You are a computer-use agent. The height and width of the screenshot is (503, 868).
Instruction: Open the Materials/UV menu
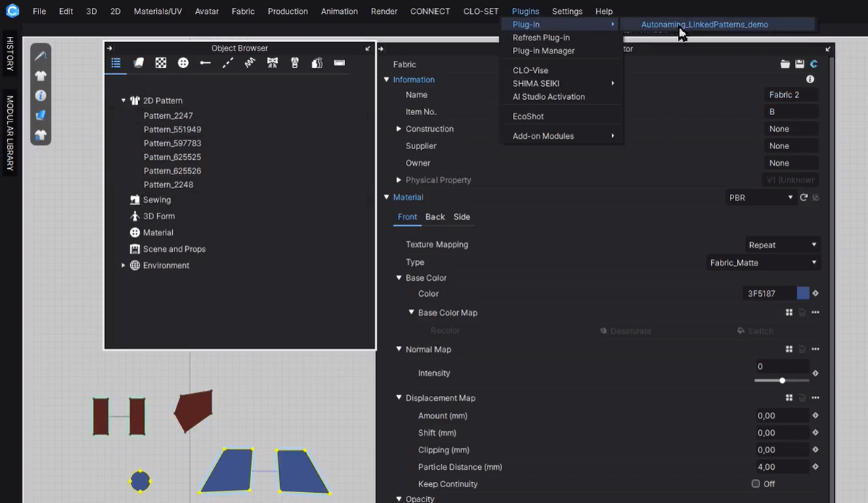tap(158, 11)
